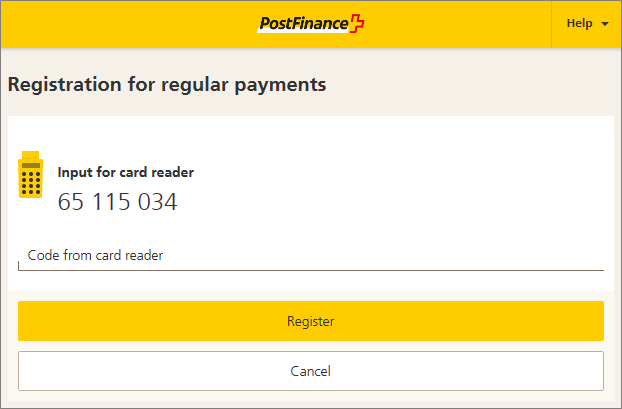Image resolution: width=622 pixels, height=409 pixels.
Task: Expand the Help dropdown arrow
Action: pos(605,24)
